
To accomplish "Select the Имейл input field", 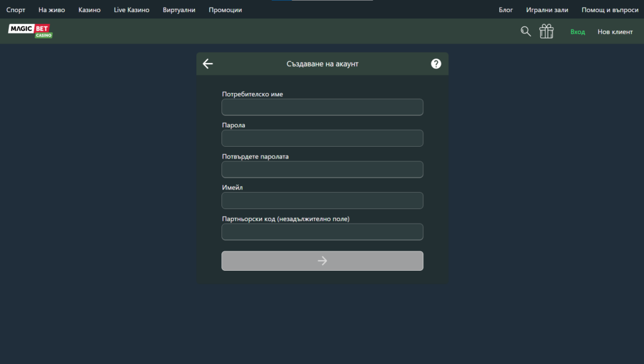I will click(x=322, y=200).
